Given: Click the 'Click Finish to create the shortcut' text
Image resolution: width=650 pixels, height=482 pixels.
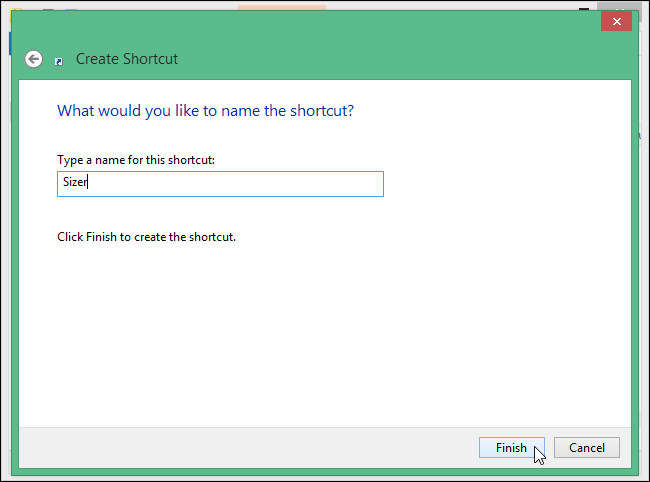Looking at the screenshot, I should coord(146,238).
